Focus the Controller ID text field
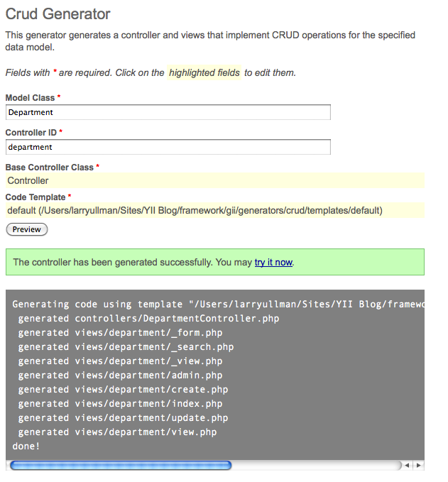Image resolution: width=448 pixels, height=482 pixels. (x=168, y=147)
